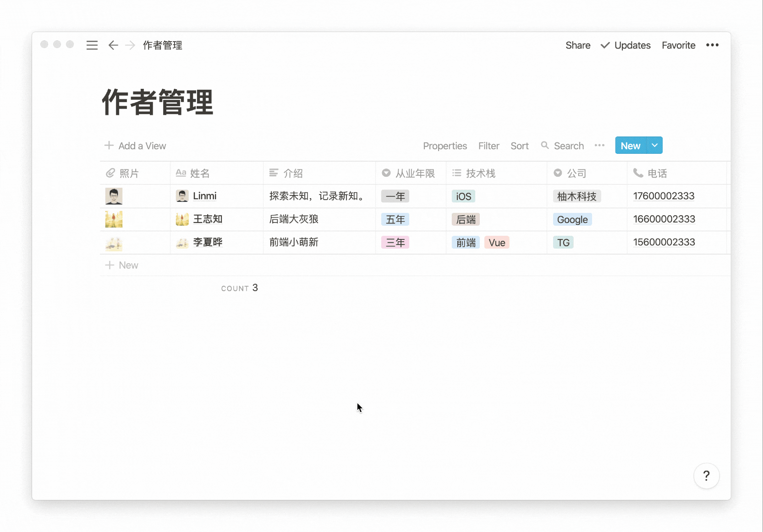The height and width of the screenshot is (532, 763).
Task: Open 王志知's photo thumbnail
Action: coord(114,219)
